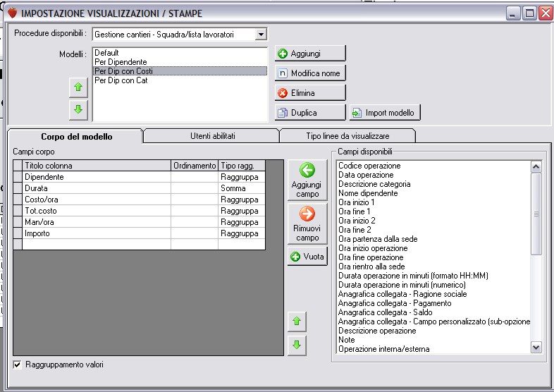Screen dimensions: 554x392
Task: Click Import modello button
Action: 385,113
